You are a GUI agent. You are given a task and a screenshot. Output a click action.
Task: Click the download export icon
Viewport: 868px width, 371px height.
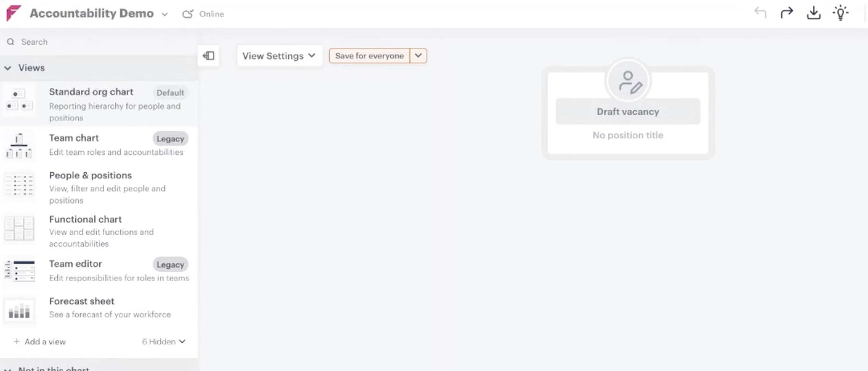(x=814, y=13)
